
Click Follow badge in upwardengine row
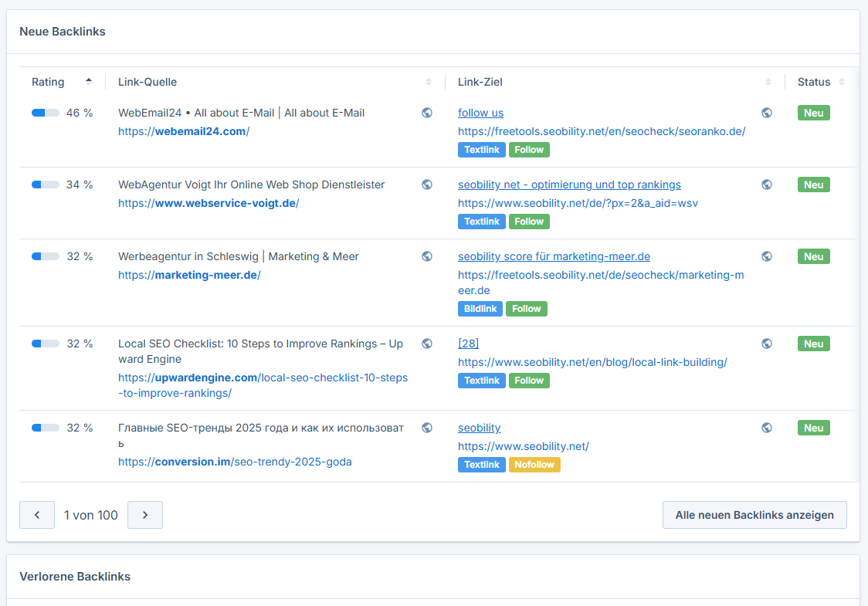(529, 381)
